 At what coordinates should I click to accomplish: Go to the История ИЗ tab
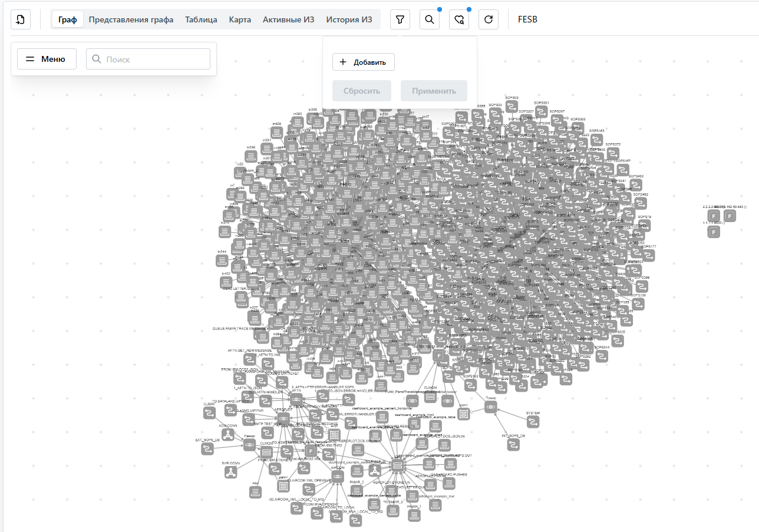point(349,19)
